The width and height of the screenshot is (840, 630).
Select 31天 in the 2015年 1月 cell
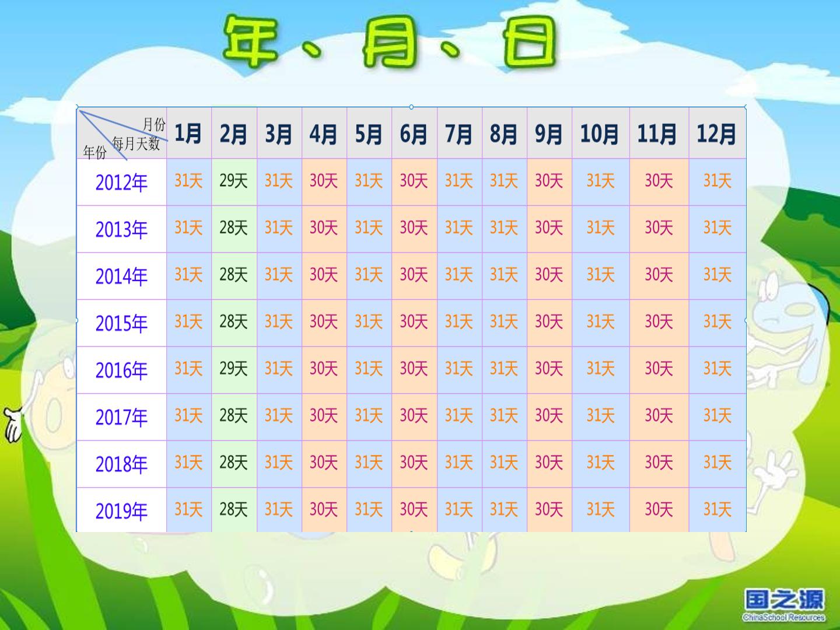pyautogui.click(x=188, y=321)
